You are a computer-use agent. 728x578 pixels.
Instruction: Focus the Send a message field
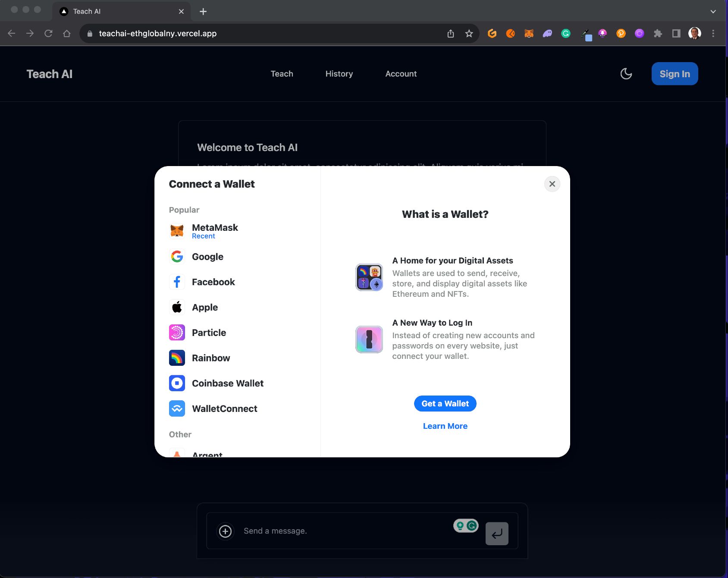[345, 531]
